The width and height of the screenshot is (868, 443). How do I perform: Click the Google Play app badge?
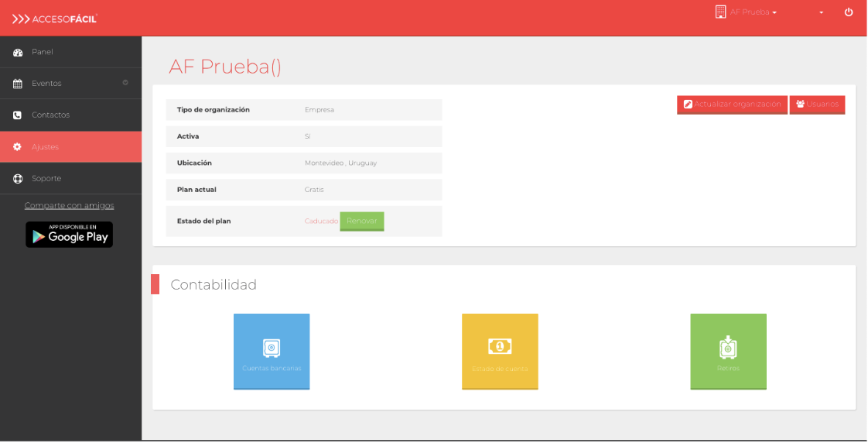point(69,235)
